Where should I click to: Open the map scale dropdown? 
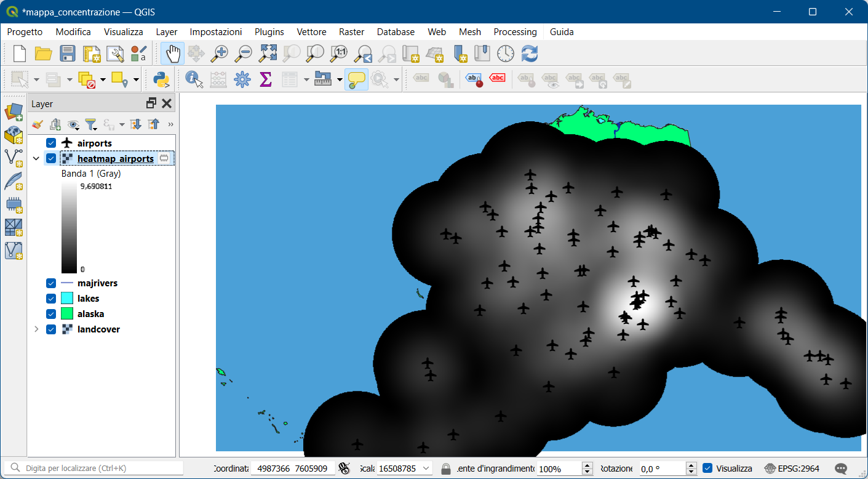click(426, 469)
